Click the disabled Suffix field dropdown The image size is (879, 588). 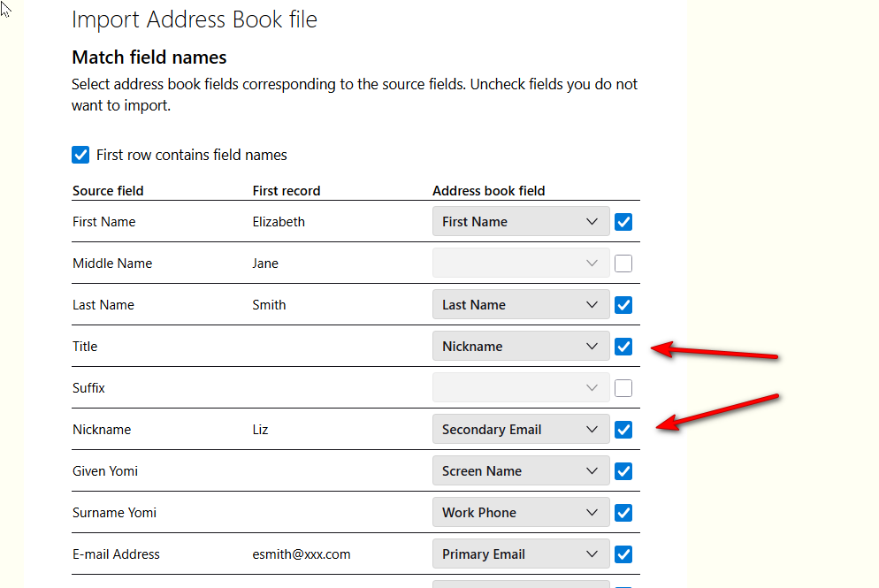pyautogui.click(x=521, y=388)
